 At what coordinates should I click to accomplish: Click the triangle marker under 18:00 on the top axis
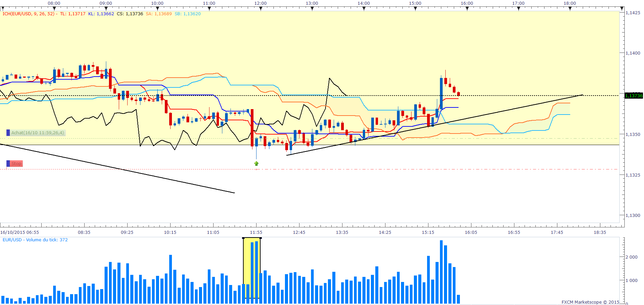pos(570,9)
